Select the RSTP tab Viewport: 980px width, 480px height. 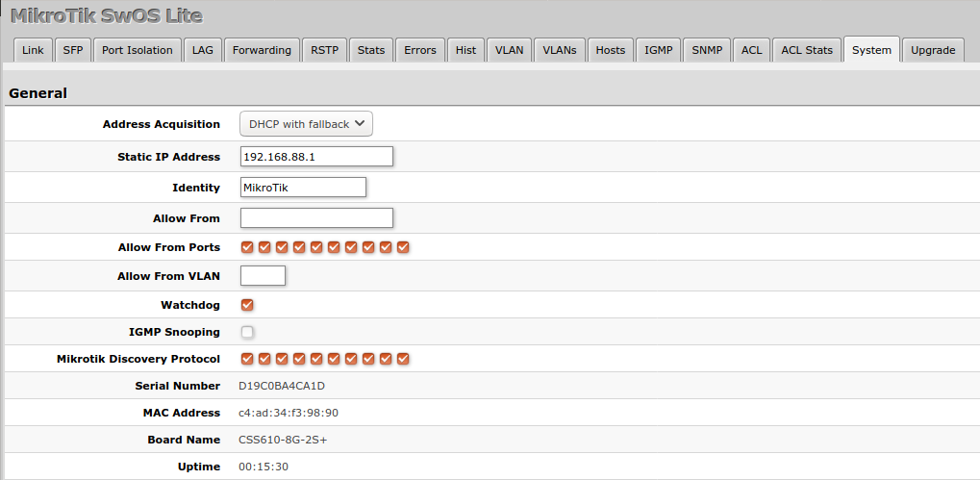(x=324, y=50)
